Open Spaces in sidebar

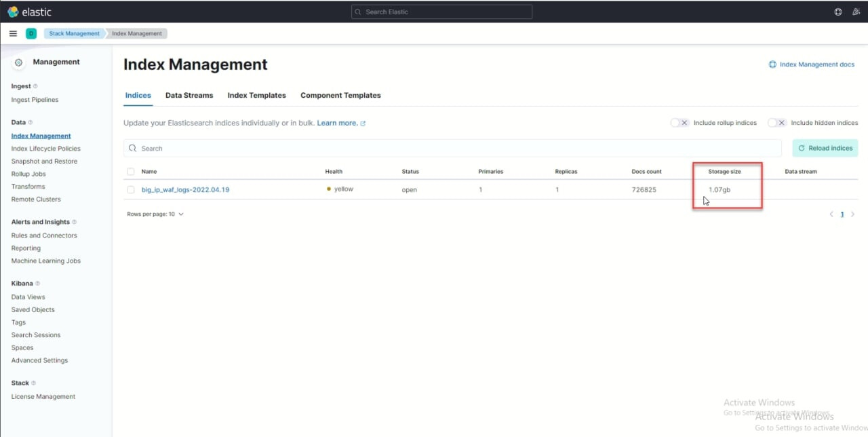pos(22,348)
